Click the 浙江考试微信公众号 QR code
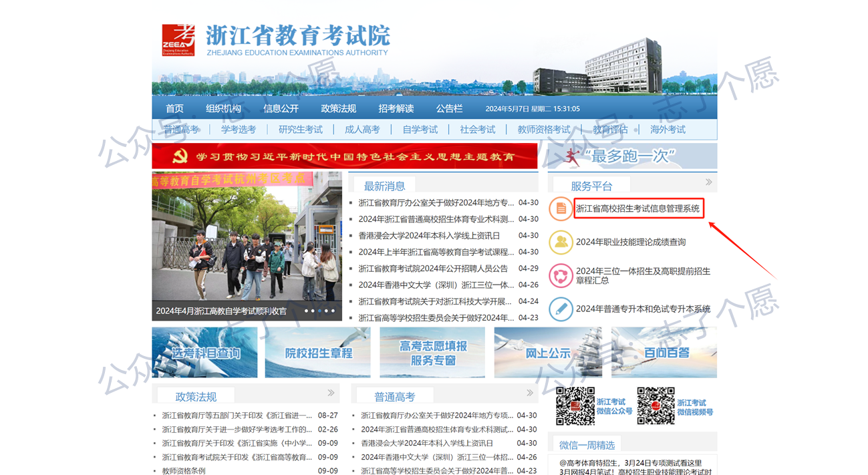 click(575, 406)
